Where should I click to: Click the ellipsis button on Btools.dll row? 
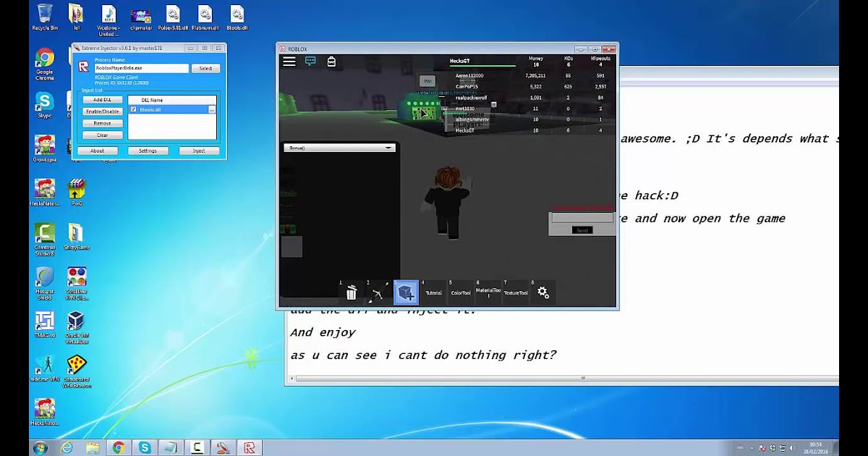pos(212,109)
